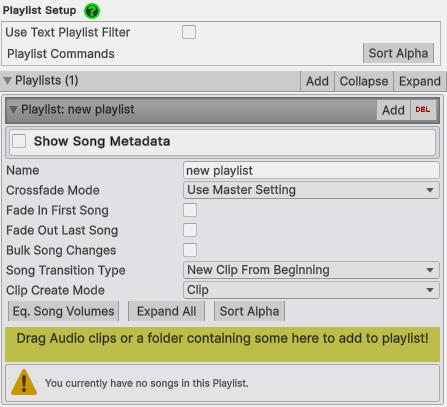Click Add in the Playlists header bar
Viewport: 447px width, 407px height.
(x=317, y=81)
